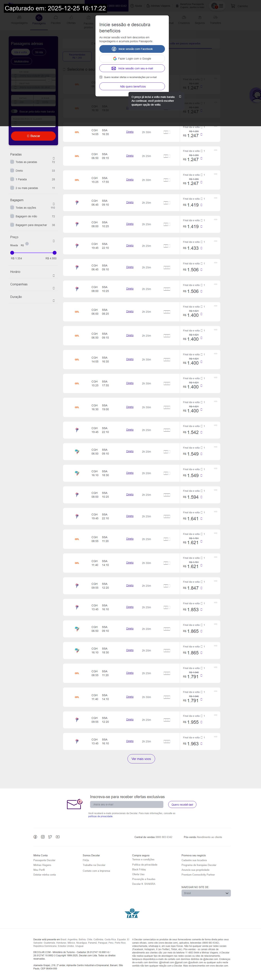
Task: Check the Direto stops filter
Action: [x=12, y=171]
